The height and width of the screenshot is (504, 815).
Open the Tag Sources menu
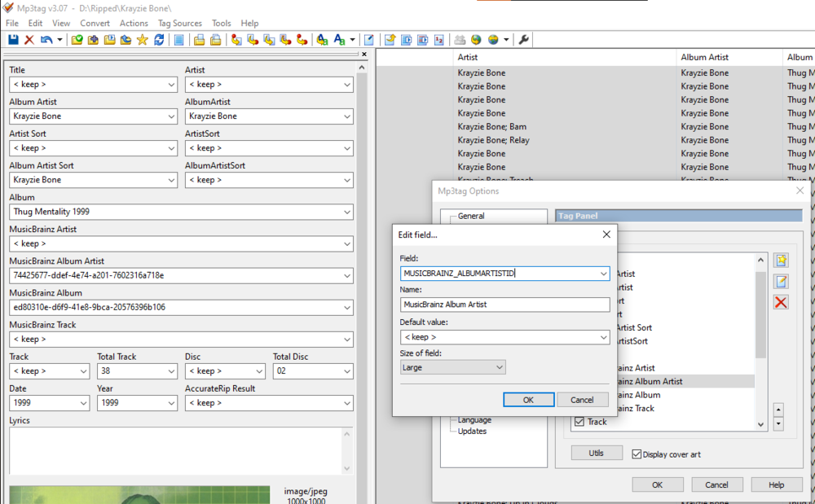click(x=179, y=24)
